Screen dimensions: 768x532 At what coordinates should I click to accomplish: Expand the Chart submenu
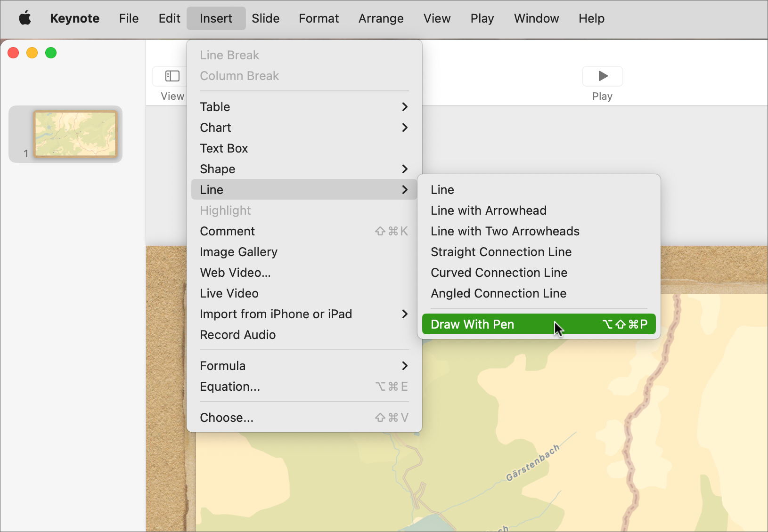pyautogui.click(x=304, y=128)
